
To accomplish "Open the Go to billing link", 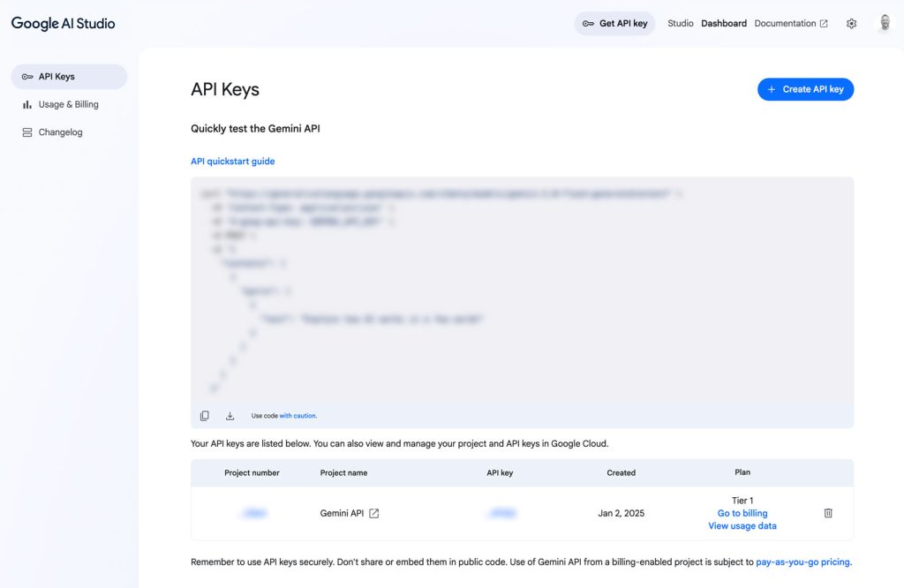I will click(x=742, y=513).
